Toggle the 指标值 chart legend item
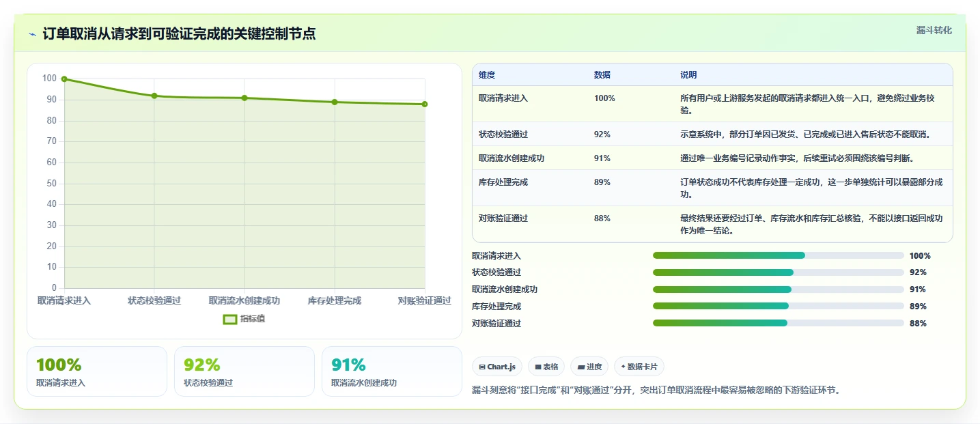980x424 pixels. tap(244, 319)
